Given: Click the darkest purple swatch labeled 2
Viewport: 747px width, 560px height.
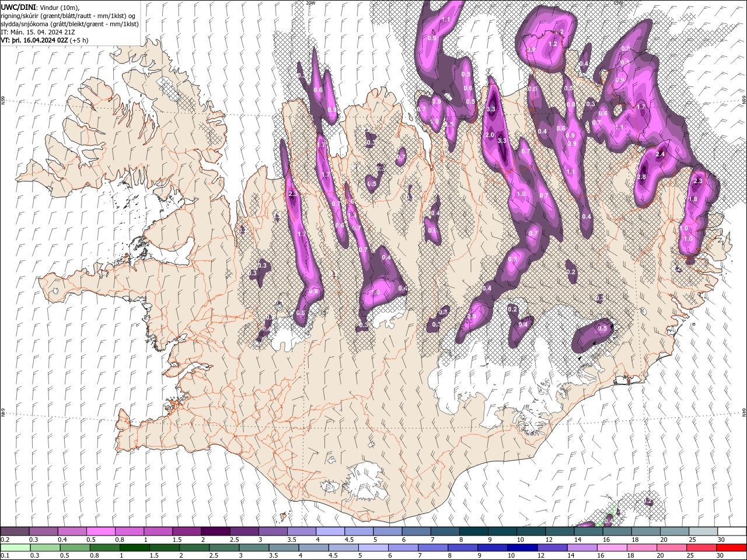Looking at the screenshot, I should pyautogui.click(x=215, y=531).
